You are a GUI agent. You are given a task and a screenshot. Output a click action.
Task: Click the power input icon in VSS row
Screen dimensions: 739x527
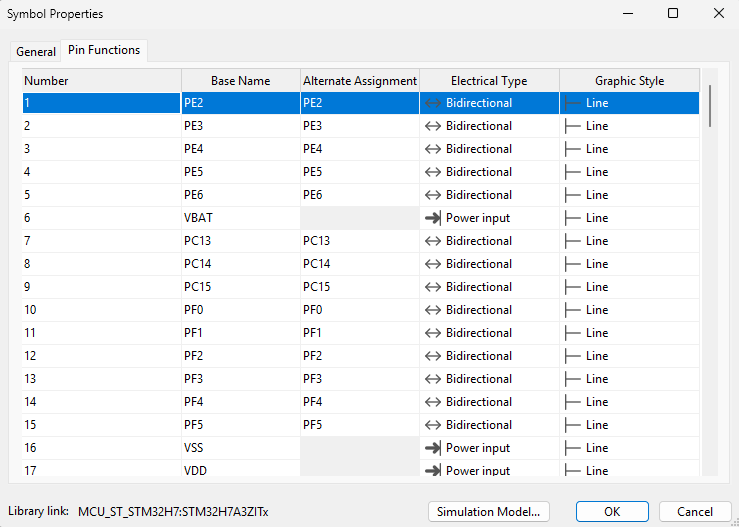pos(432,448)
